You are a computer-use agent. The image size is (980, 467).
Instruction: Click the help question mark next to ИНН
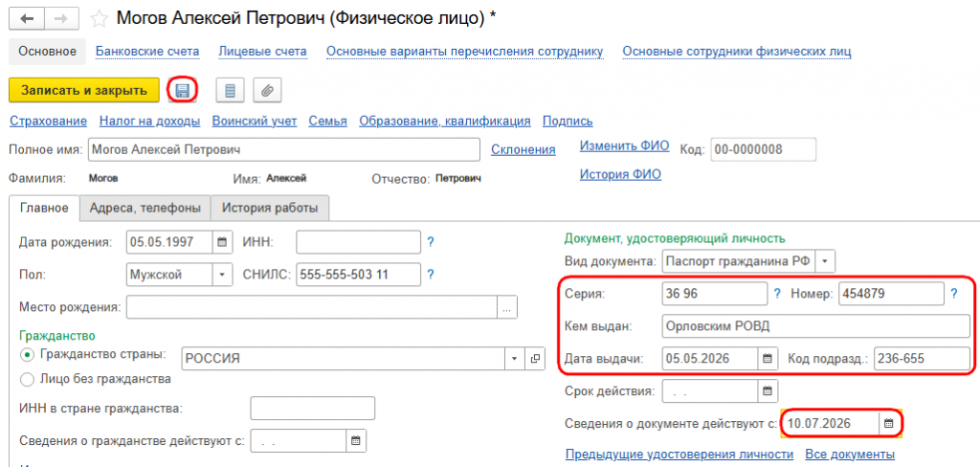(x=430, y=242)
